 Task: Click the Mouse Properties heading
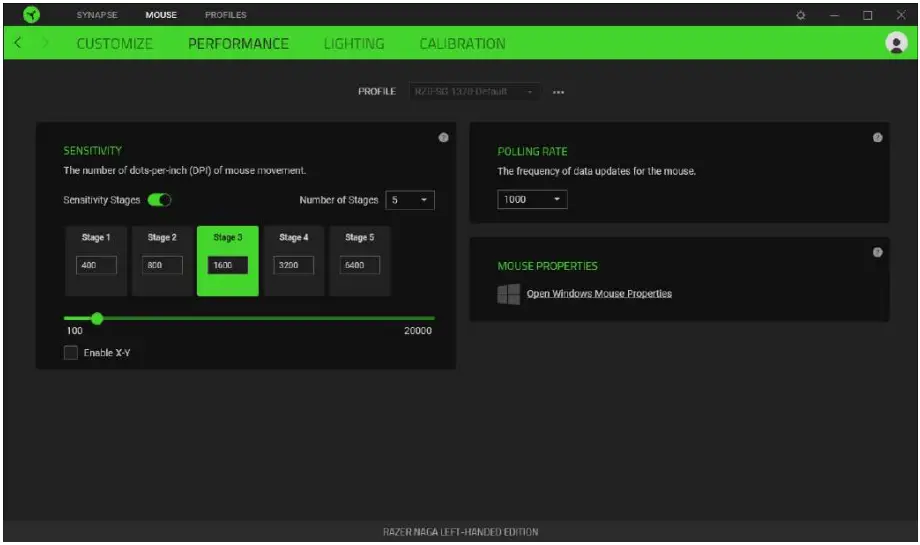[x=547, y=266]
